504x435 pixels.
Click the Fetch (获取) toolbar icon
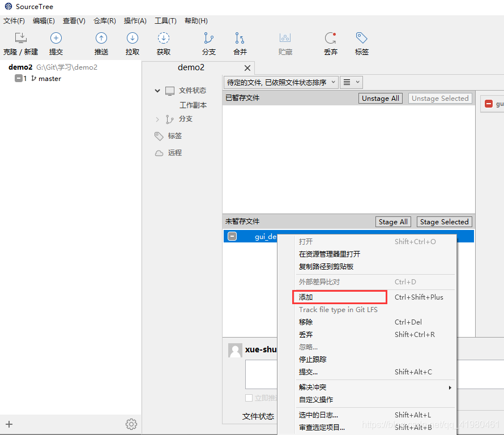[x=164, y=38]
